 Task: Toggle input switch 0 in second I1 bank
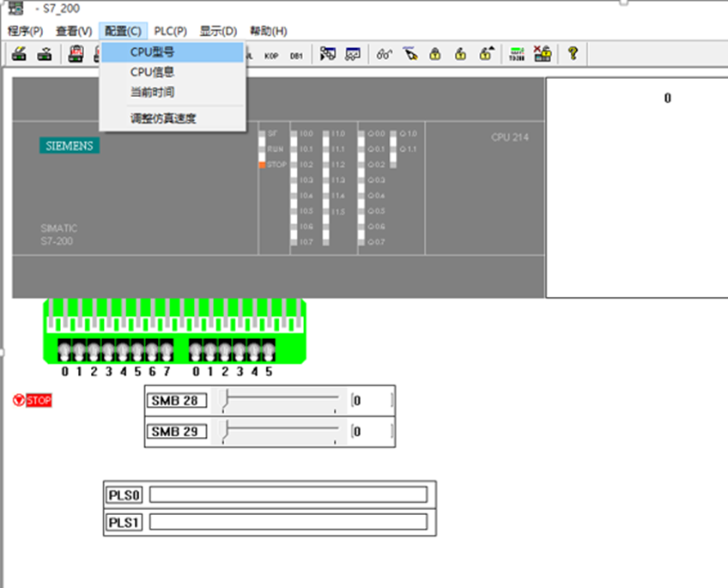point(196,351)
